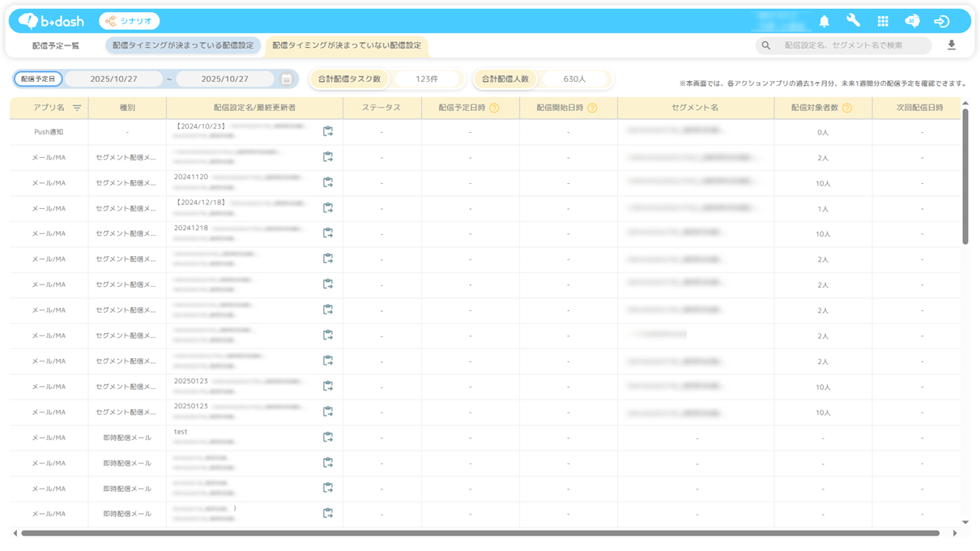Select 配信タイミングが決まっていない配信設定 tab
Image resolution: width=980 pixels, height=551 pixels.
[x=347, y=45]
